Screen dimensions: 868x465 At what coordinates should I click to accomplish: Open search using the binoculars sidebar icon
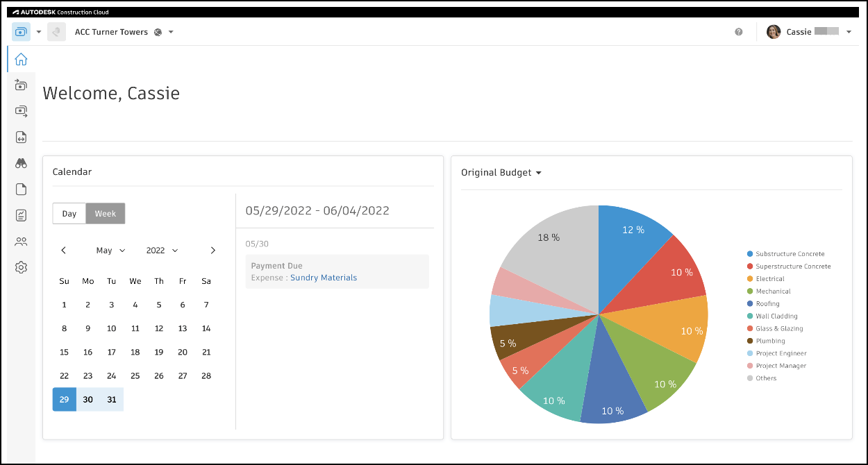click(21, 163)
